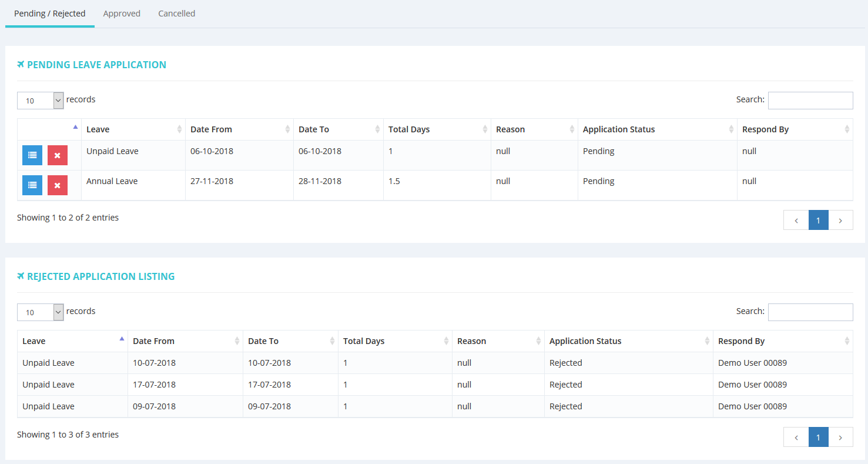Sort pending table by Total Days
Screen dimensions: 868x464
[x=437, y=129]
